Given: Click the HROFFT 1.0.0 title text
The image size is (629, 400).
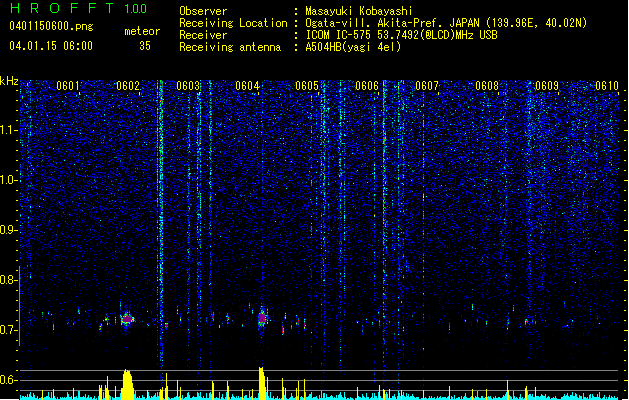Looking at the screenshot, I should (x=79, y=8).
